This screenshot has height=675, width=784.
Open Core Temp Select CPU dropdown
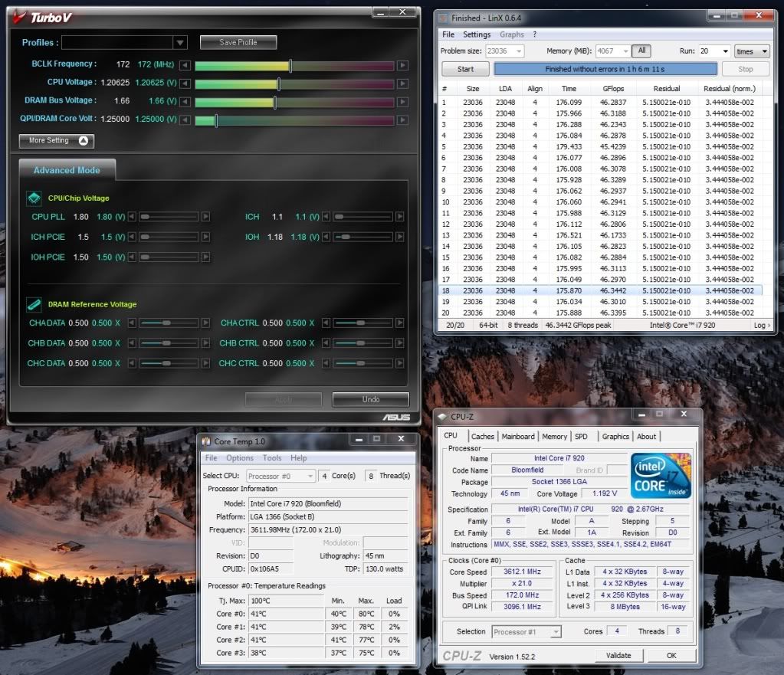(x=310, y=476)
